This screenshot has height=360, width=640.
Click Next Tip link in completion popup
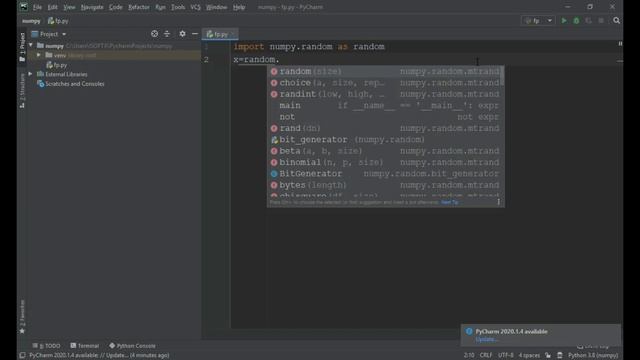point(449,202)
